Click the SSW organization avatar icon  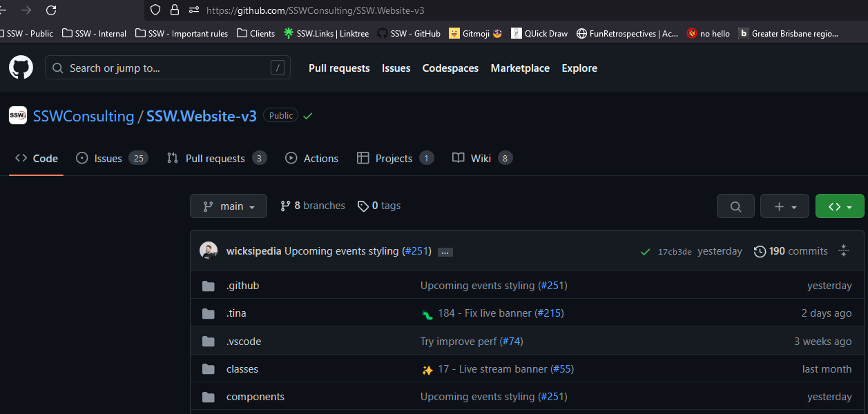18,115
